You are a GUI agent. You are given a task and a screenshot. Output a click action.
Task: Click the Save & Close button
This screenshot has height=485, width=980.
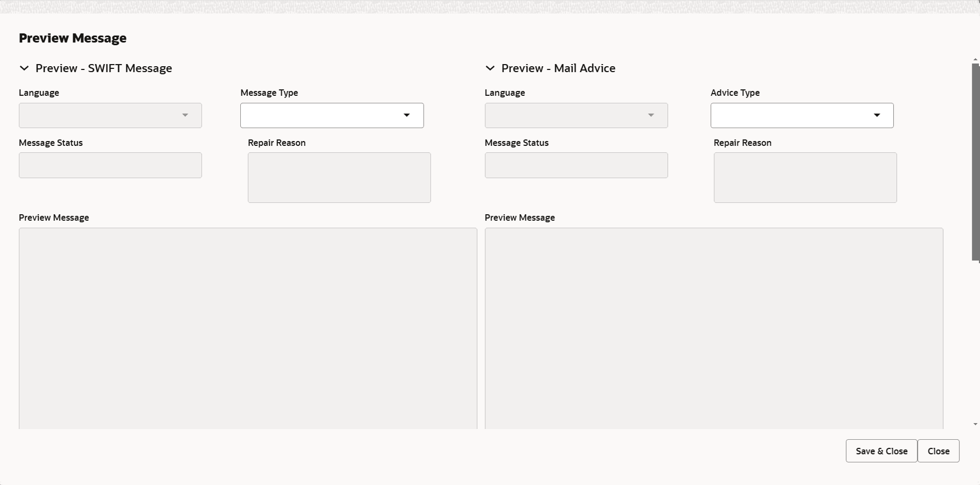881,451
